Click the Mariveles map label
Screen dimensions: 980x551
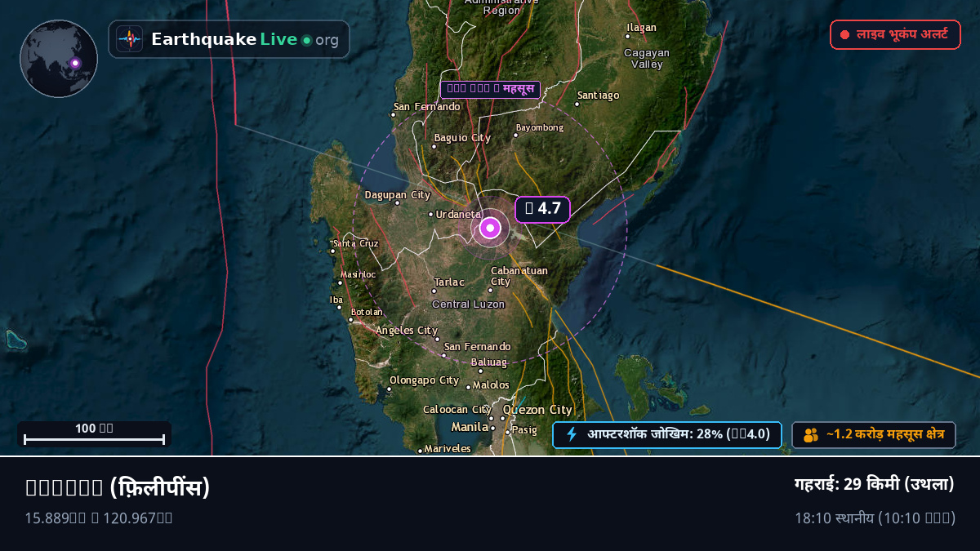tap(448, 449)
